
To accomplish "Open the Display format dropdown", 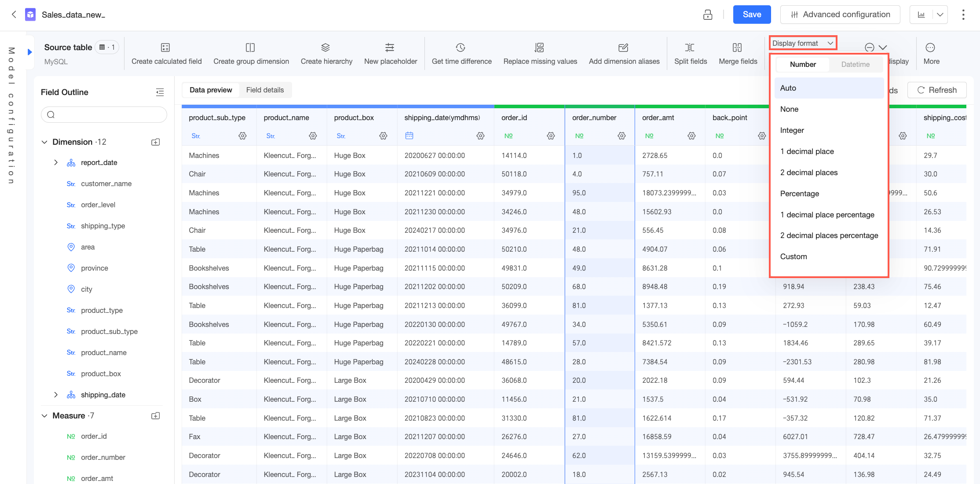I will point(803,43).
